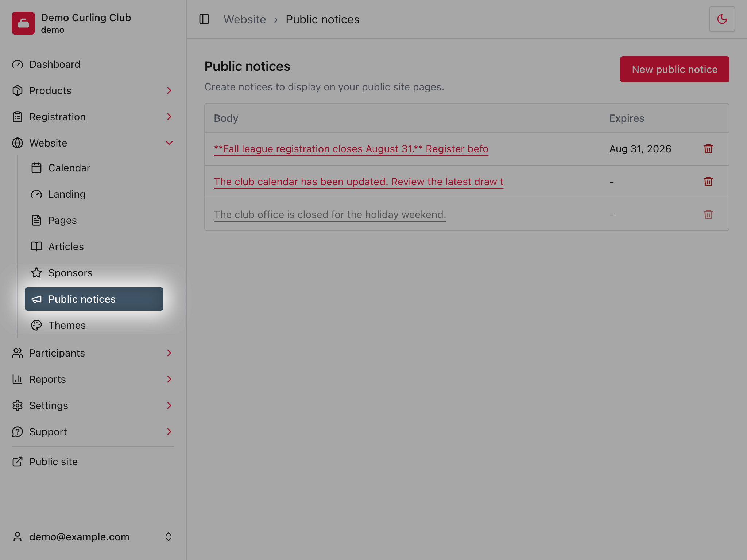Screen dimensions: 747x560
Task: Click the Support help bubble icon
Action: 18,432
